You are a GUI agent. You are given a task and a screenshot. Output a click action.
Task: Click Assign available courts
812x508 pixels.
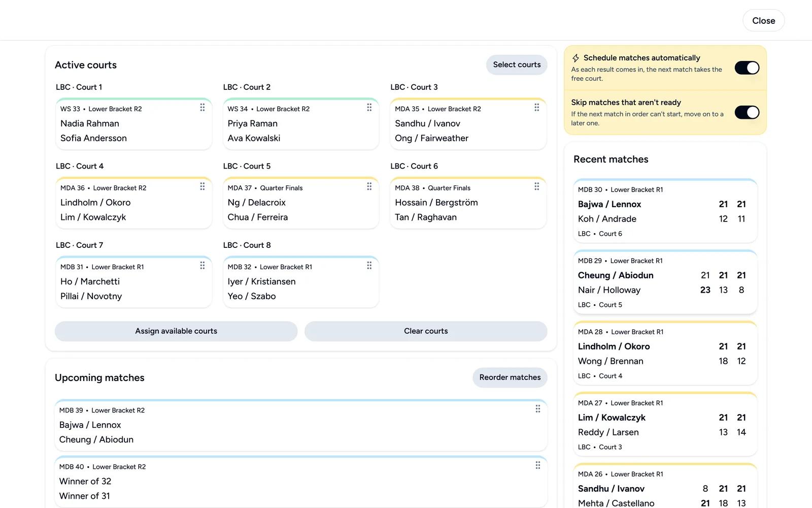[176, 331]
